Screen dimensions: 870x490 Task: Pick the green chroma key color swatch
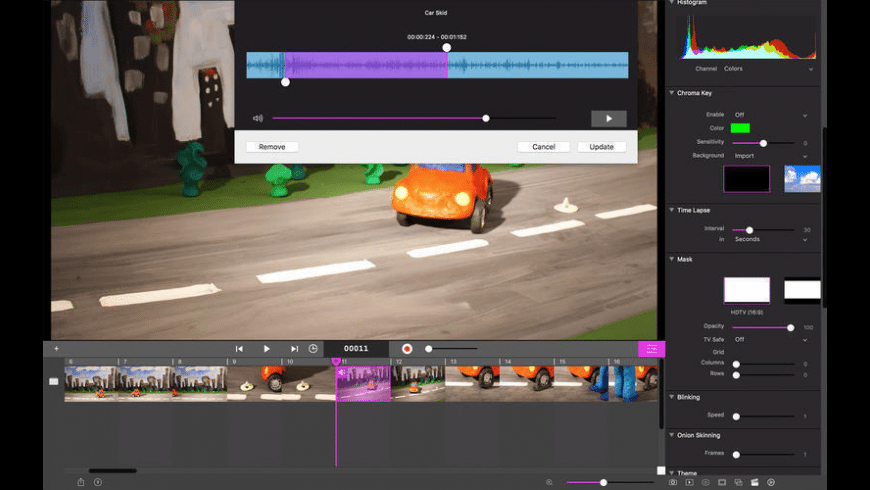(740, 128)
